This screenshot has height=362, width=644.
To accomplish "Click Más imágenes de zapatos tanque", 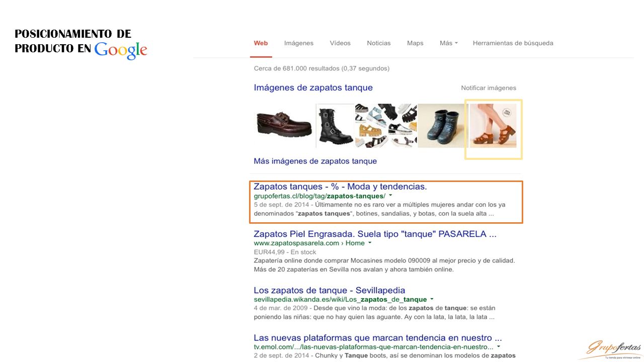I will coord(315,161).
